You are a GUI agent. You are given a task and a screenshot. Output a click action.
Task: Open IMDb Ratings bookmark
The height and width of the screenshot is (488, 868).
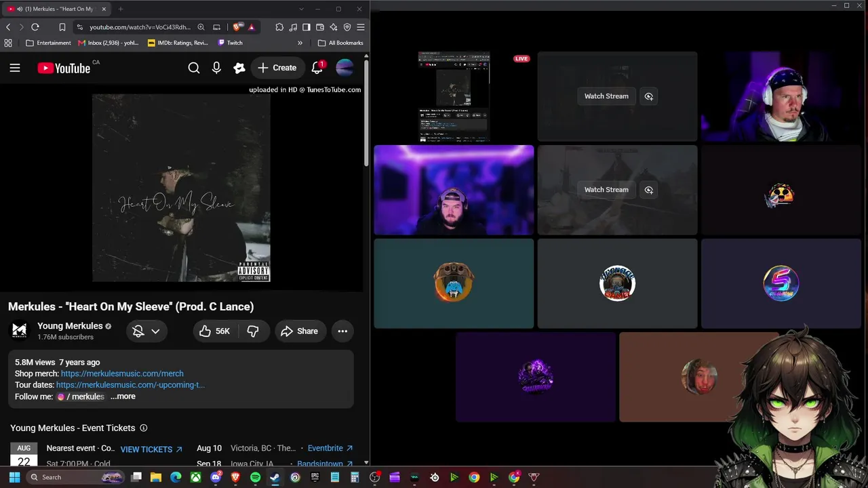pos(178,43)
